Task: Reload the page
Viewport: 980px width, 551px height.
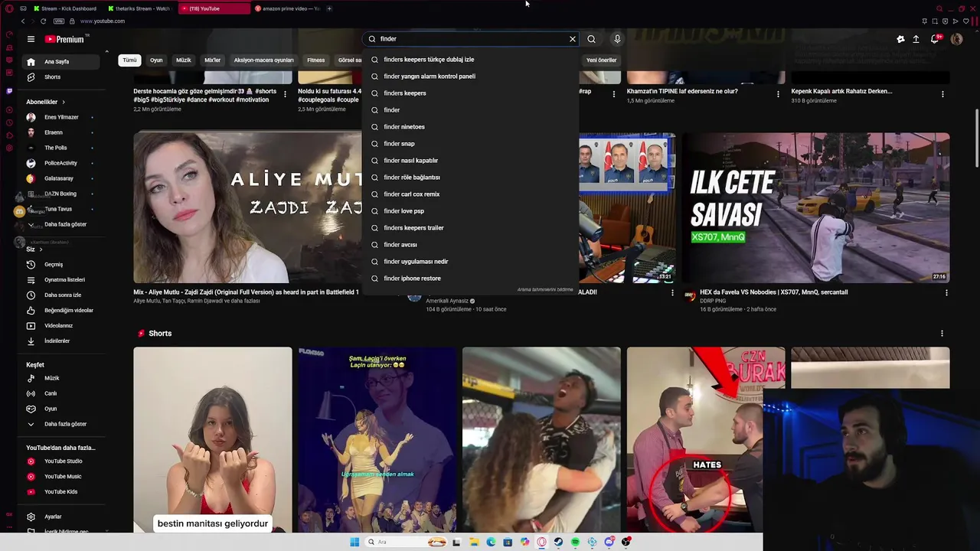Action: coord(43,21)
